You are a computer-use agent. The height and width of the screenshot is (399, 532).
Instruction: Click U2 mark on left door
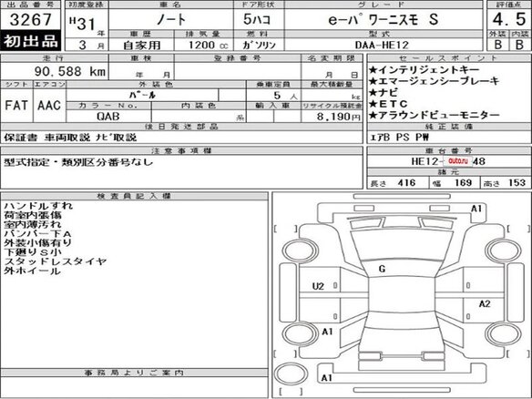pyautogui.click(x=318, y=287)
